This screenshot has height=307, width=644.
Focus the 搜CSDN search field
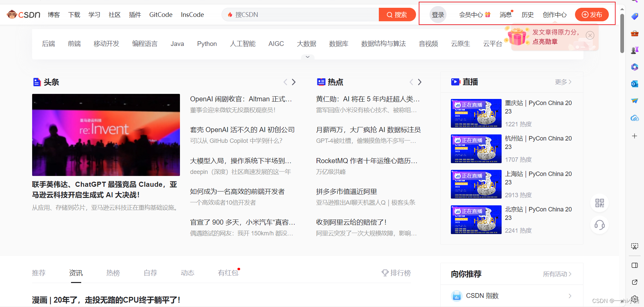click(x=300, y=15)
